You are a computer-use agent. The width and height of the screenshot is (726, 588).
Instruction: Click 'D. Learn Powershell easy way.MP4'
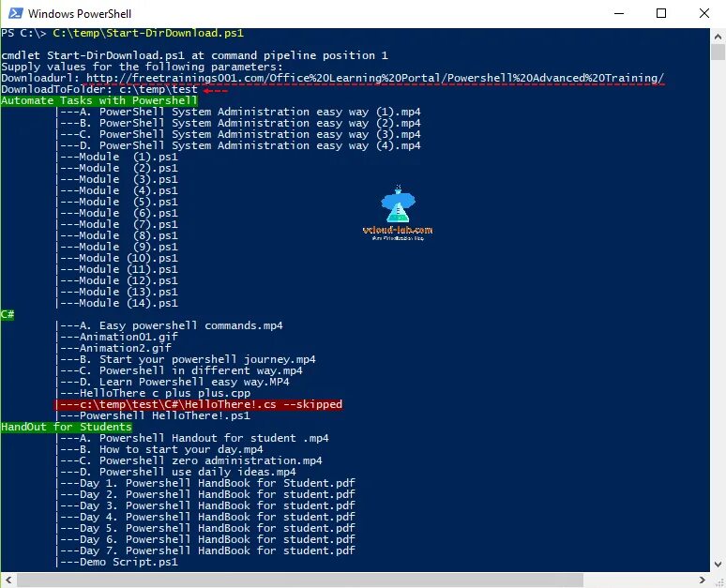pyautogui.click(x=184, y=382)
